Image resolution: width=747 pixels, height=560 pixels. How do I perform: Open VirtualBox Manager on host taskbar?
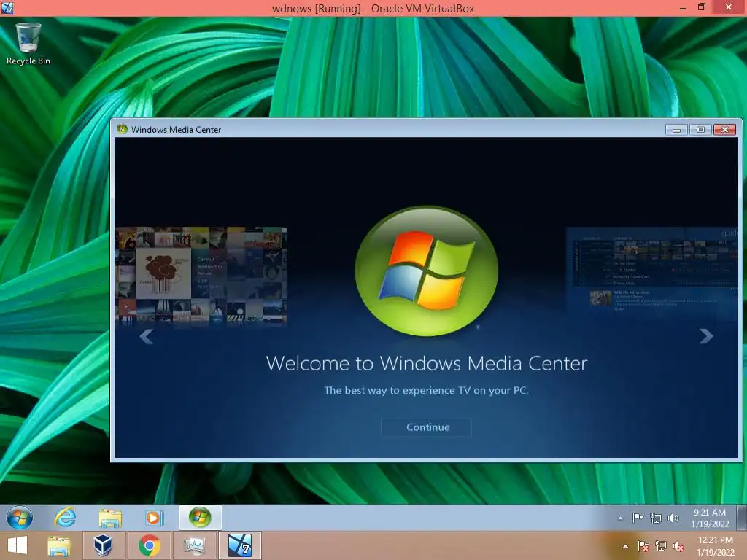(104, 545)
